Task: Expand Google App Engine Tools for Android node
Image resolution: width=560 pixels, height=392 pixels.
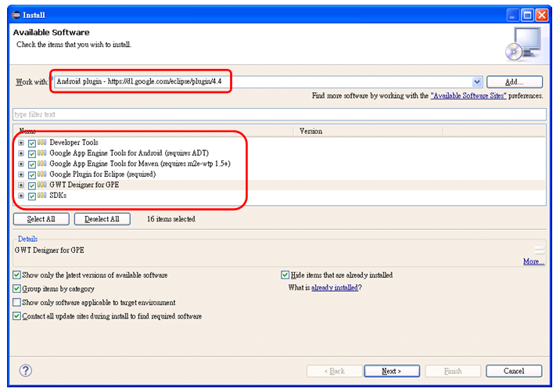Action: pyautogui.click(x=21, y=153)
